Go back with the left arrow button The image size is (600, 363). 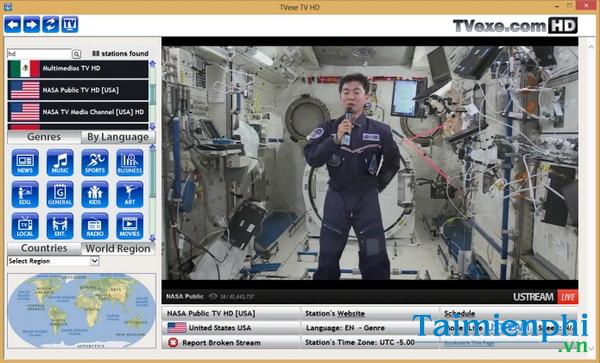[x=13, y=25]
